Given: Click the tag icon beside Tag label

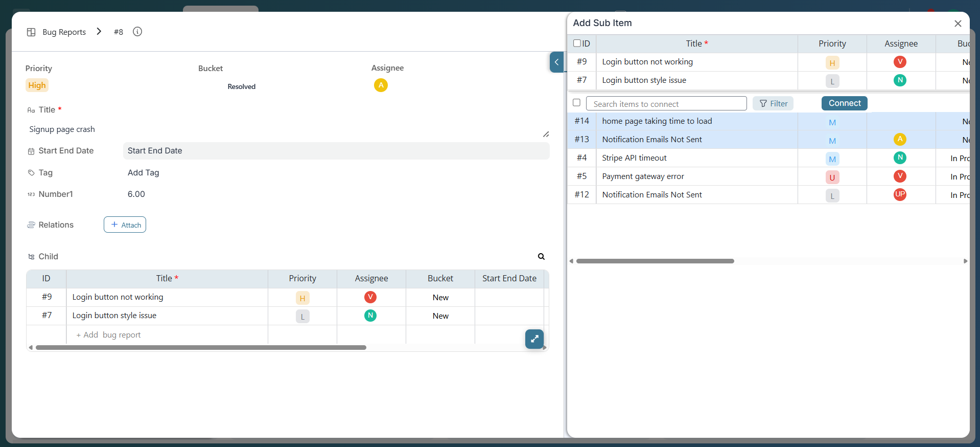Looking at the screenshot, I should coord(31,173).
